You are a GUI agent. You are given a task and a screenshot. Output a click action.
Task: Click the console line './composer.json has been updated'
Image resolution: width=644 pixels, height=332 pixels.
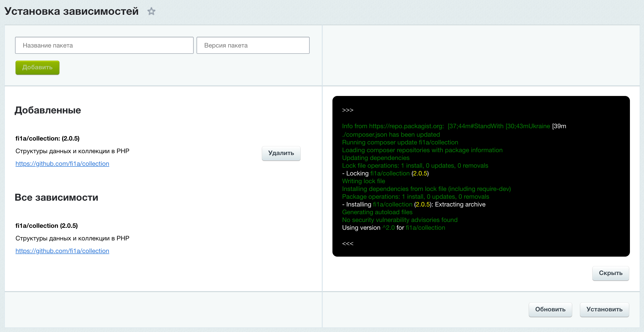[x=391, y=134]
